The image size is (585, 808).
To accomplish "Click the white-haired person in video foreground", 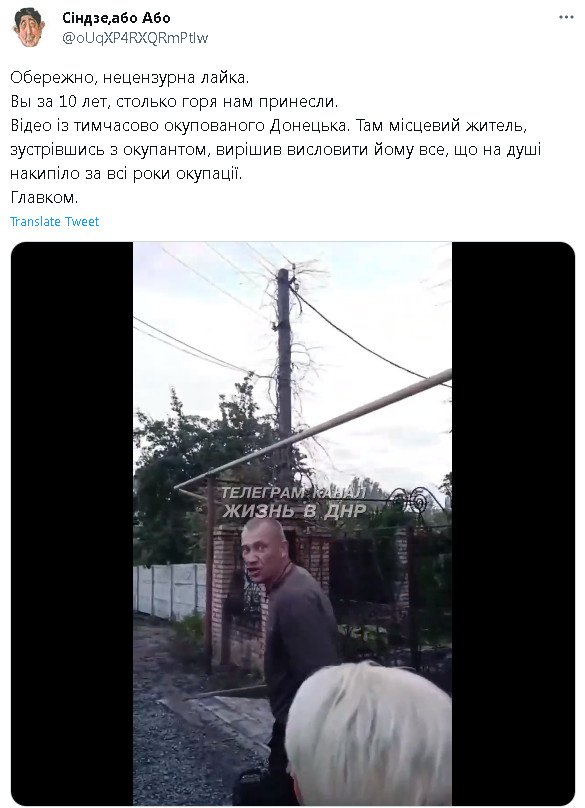I will click(x=368, y=734).
